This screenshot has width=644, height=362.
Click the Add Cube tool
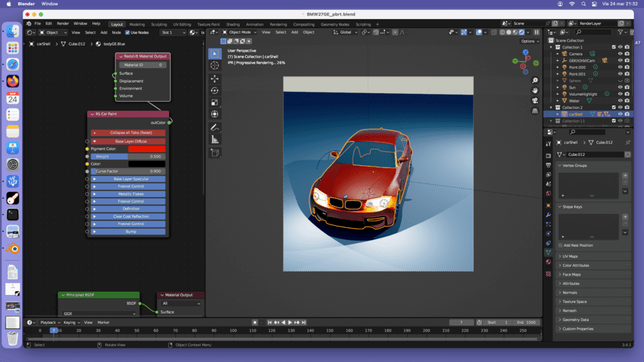[215, 153]
